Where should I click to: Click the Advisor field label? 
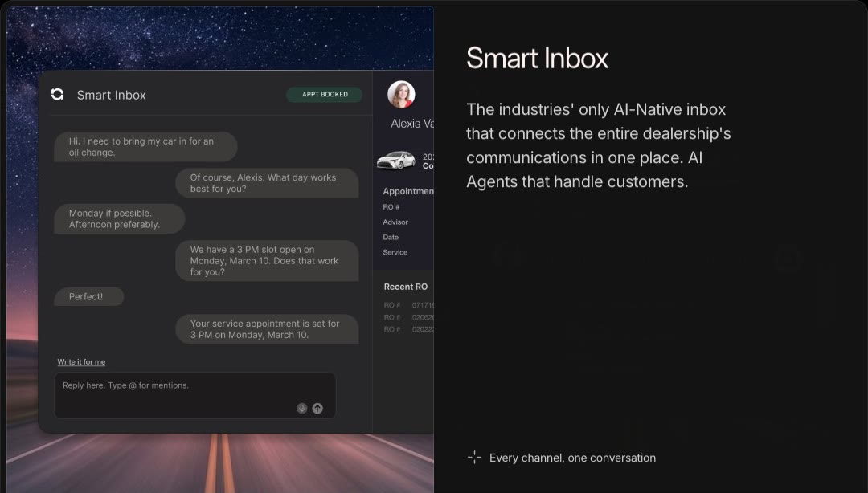pos(395,222)
